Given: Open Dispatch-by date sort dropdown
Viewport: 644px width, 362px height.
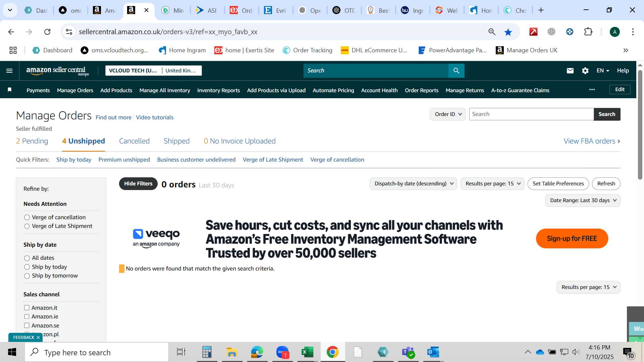Looking at the screenshot, I should pos(413,184).
